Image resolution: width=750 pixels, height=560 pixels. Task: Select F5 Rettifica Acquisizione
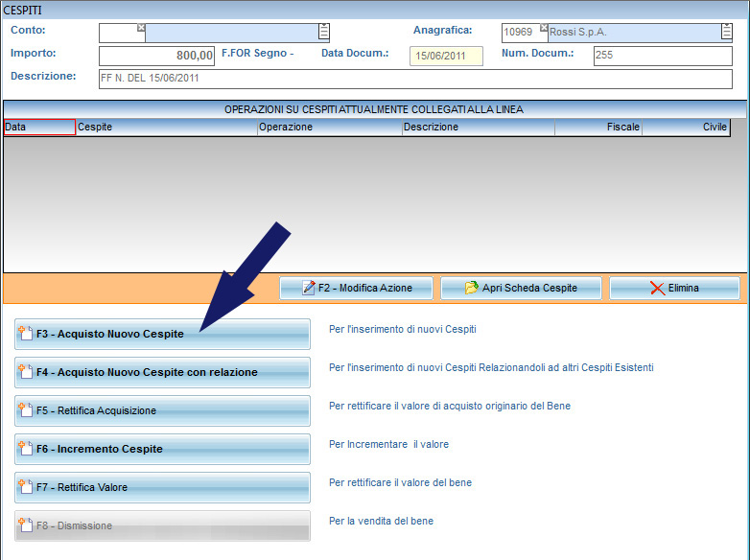pyautogui.click(x=162, y=411)
